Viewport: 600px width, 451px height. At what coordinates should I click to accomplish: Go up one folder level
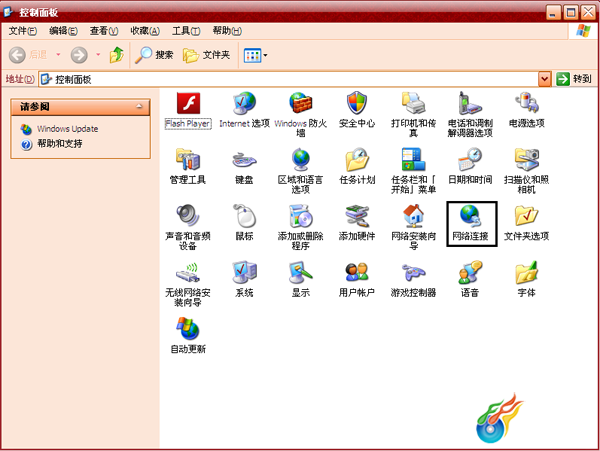(117, 55)
